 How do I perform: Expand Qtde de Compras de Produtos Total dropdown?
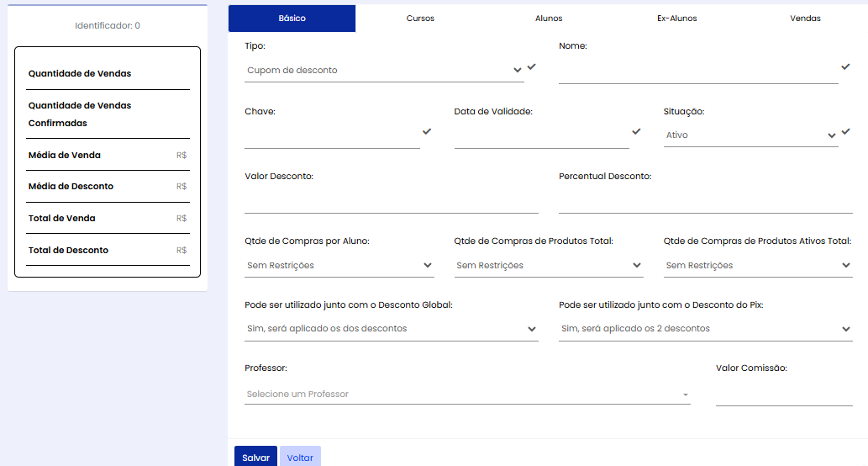pos(548,266)
